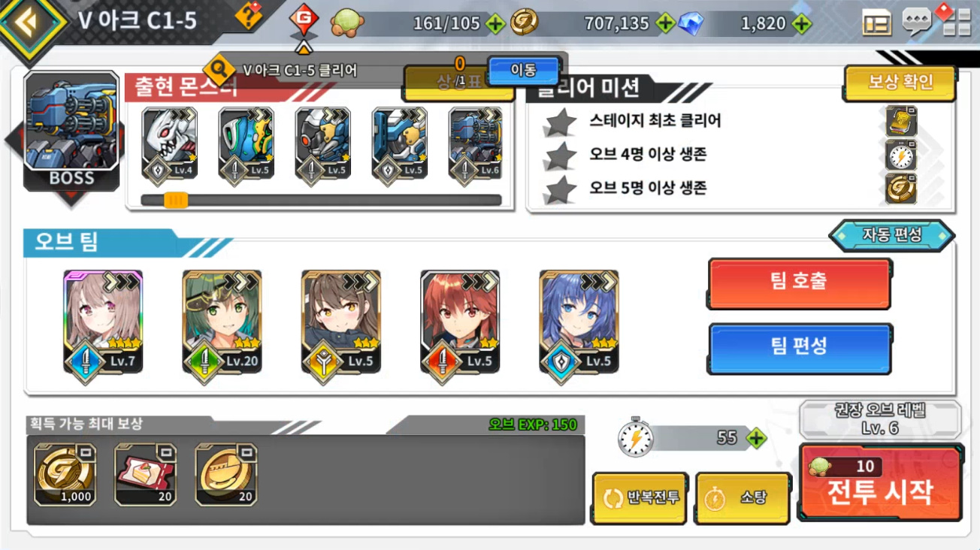Click the red 팀 호출 button
The image size is (980, 550).
[799, 283]
